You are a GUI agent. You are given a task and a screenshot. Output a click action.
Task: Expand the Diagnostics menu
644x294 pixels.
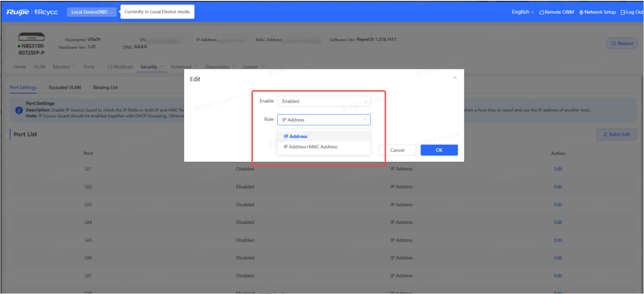click(220, 67)
